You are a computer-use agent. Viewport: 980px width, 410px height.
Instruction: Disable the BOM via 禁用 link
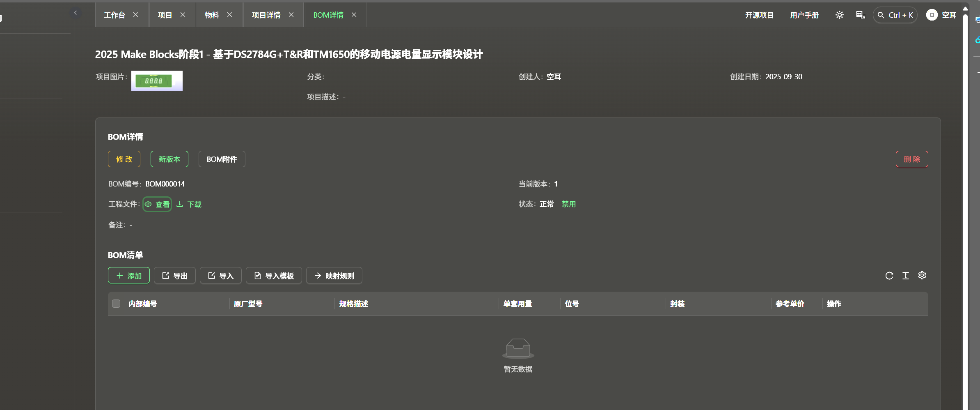568,204
